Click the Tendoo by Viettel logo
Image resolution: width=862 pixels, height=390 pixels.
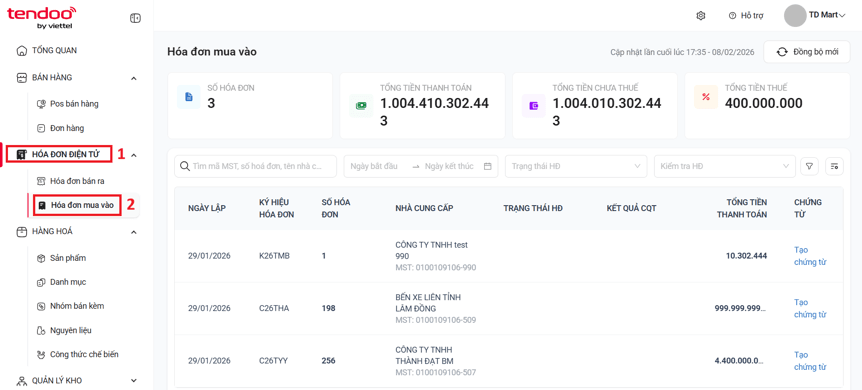point(42,18)
